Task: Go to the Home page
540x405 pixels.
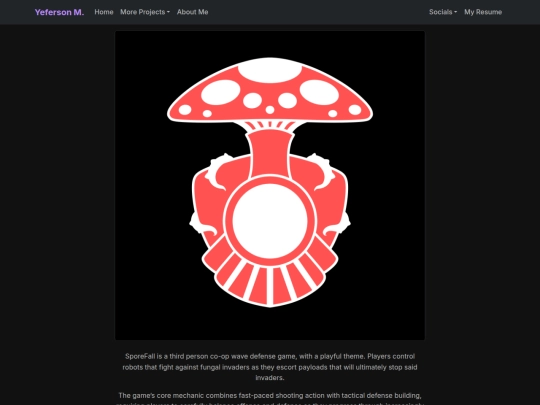Action: pyautogui.click(x=104, y=12)
